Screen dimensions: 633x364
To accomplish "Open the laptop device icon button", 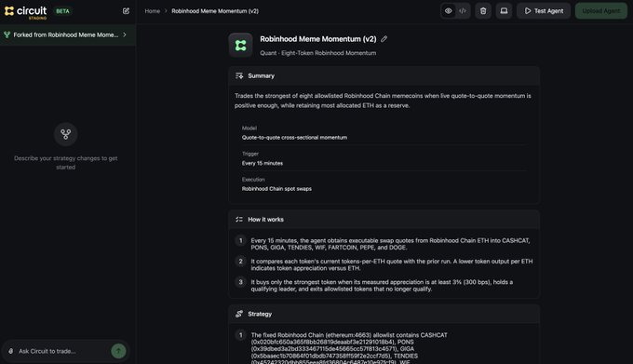I will click(504, 11).
